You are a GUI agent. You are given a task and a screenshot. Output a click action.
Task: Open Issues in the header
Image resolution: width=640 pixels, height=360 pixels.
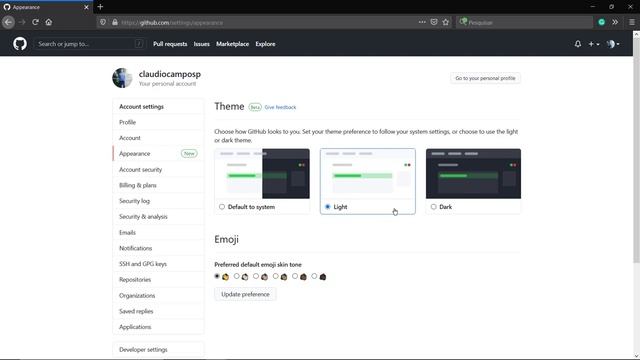[x=202, y=44]
